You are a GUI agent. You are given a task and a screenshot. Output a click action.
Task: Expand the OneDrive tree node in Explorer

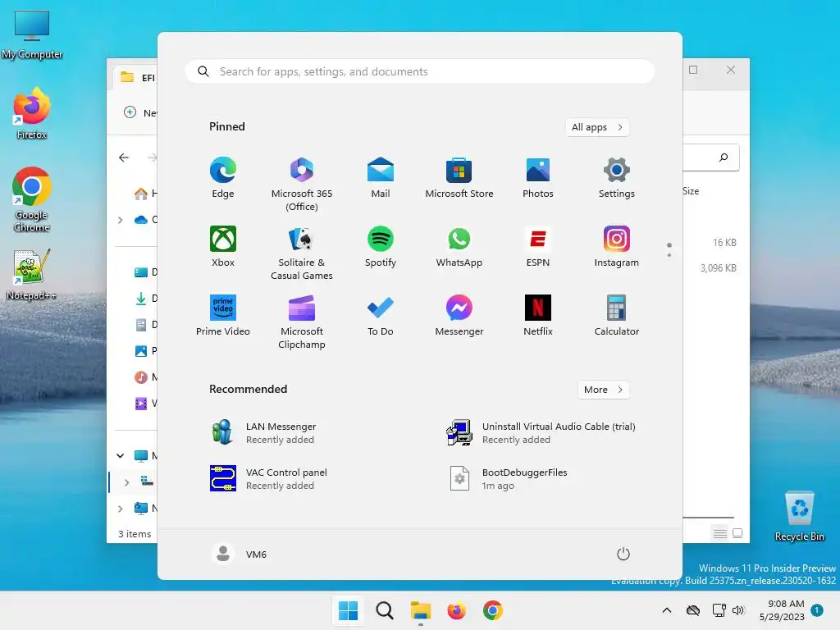click(120, 220)
